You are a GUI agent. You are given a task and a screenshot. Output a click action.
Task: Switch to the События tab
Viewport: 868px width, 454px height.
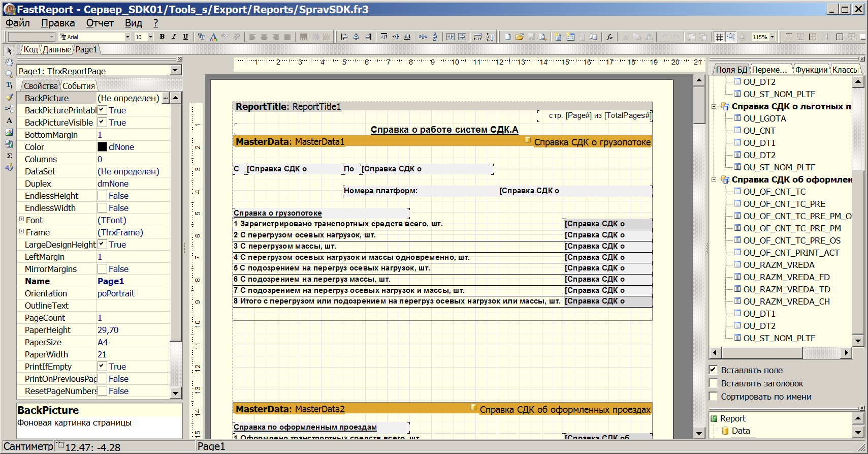point(79,86)
